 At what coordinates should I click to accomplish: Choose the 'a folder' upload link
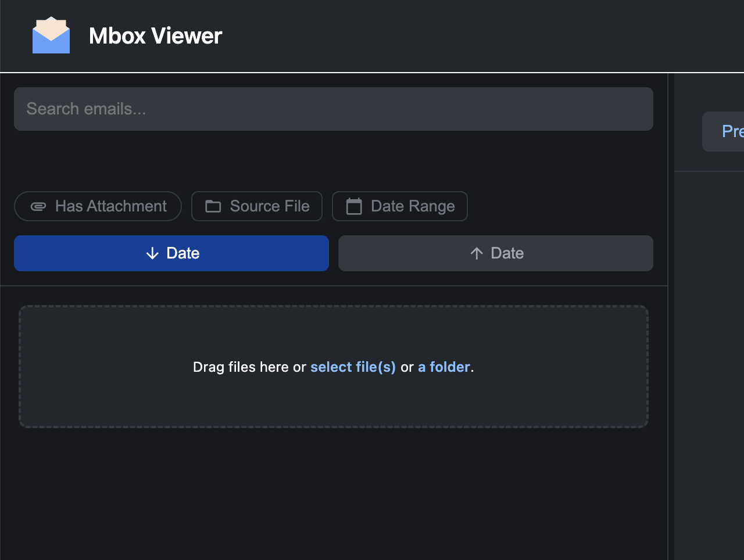(444, 367)
